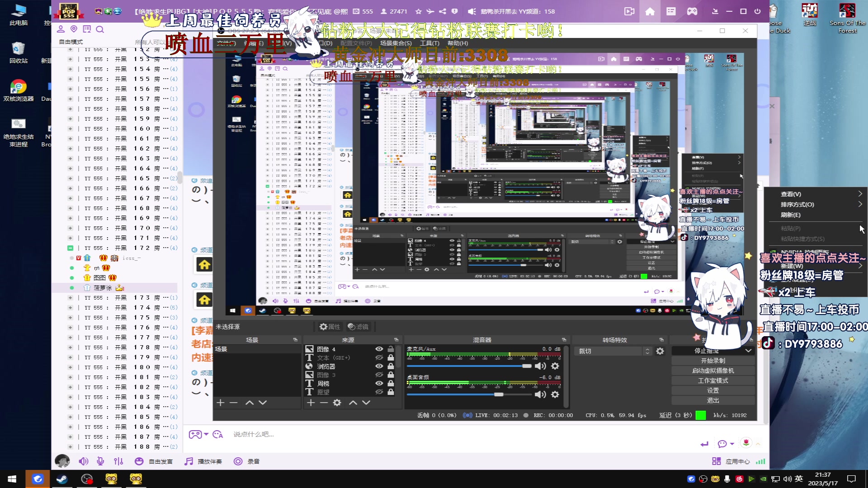Open 场景集合(S) menu
The width and height of the screenshot is (868, 488).
[x=396, y=43]
